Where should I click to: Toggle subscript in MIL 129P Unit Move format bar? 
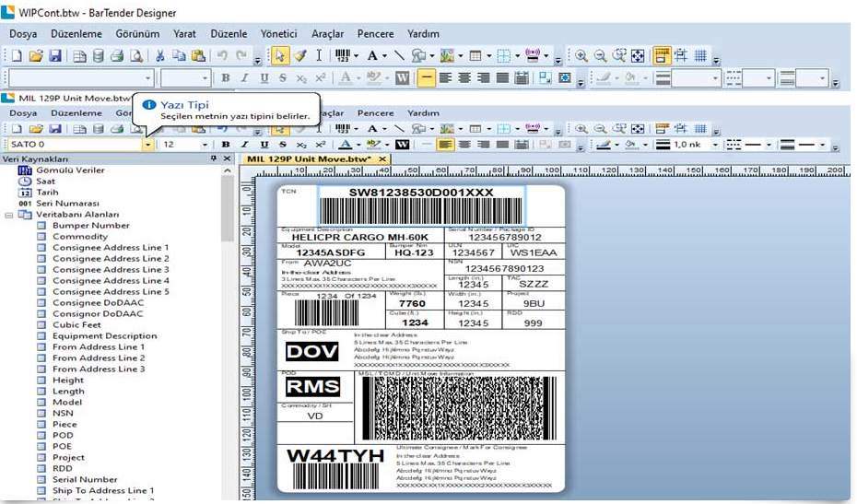coord(301,145)
